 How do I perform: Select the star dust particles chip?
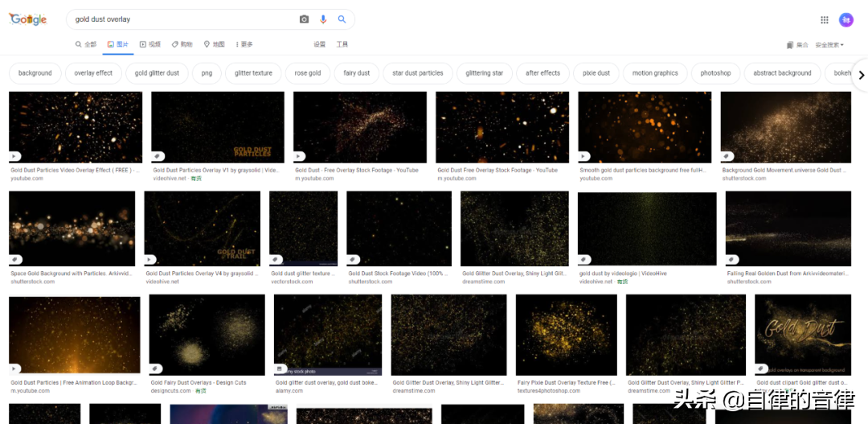pos(418,73)
